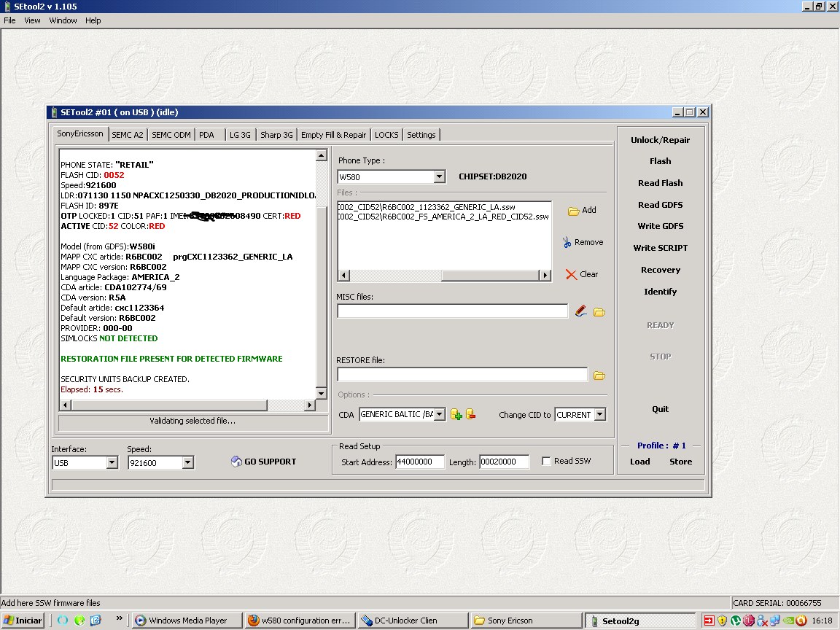Click the Write SCRIPT button
Screen dimensions: 840x630
(x=660, y=248)
